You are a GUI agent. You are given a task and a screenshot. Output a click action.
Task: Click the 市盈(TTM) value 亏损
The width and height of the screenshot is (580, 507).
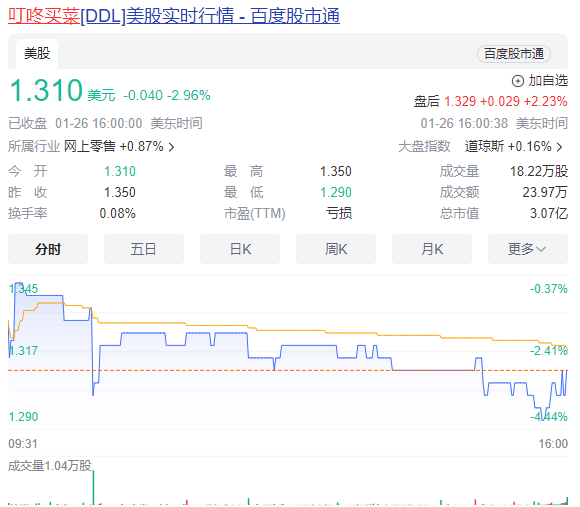tap(339, 213)
